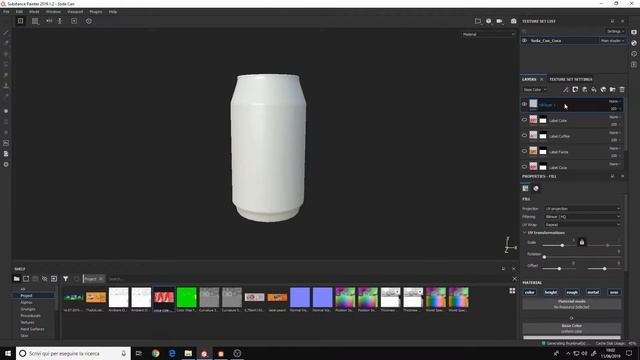Open the Help menu
This screenshot has width=640, height=360.
pyautogui.click(x=113, y=12)
